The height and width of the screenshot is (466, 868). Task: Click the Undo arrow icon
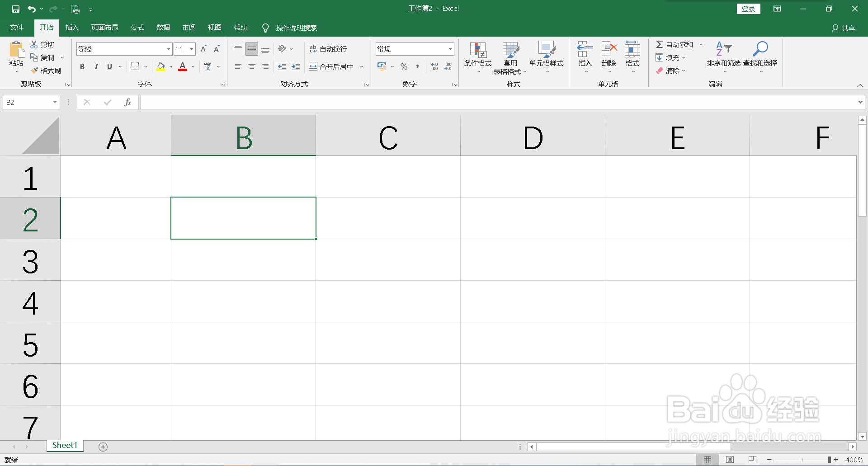point(31,9)
